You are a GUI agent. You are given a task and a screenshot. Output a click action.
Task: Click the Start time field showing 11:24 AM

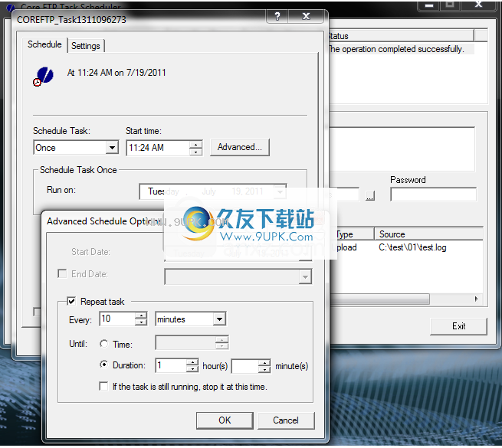pyautogui.click(x=158, y=148)
